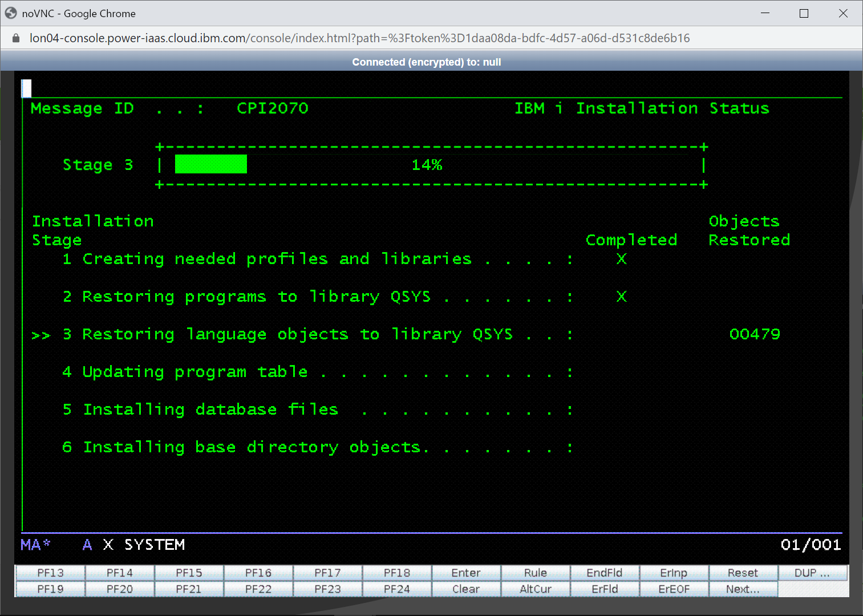Viewport: 863px width, 616px height.
Task: Click 'Updating program table' row
Action: click(x=318, y=372)
